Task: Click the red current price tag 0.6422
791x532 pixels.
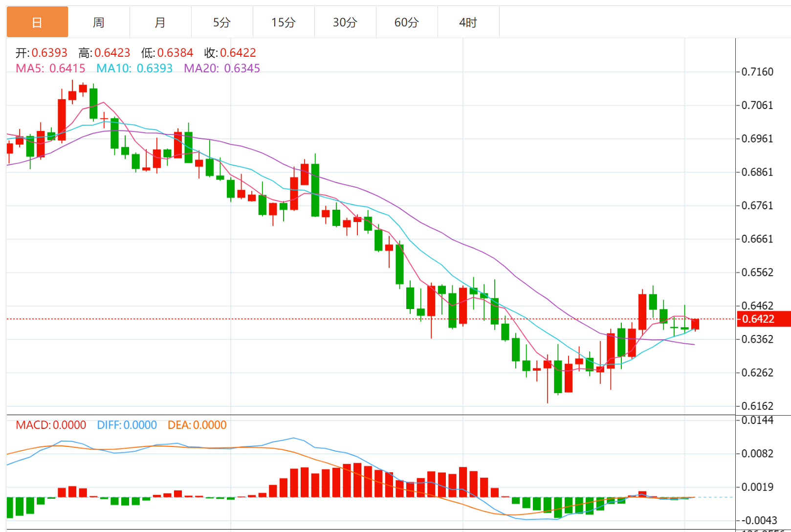Action: 763,319
